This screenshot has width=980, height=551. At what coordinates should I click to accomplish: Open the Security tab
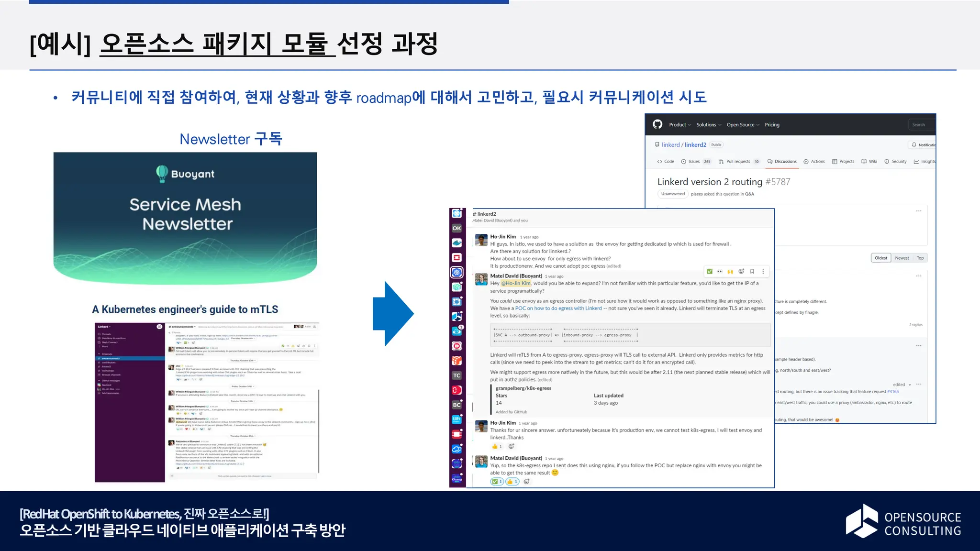(896, 162)
